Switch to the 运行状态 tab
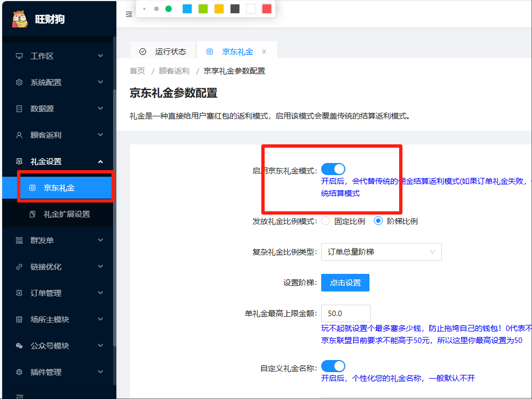The image size is (532, 399). (164, 52)
